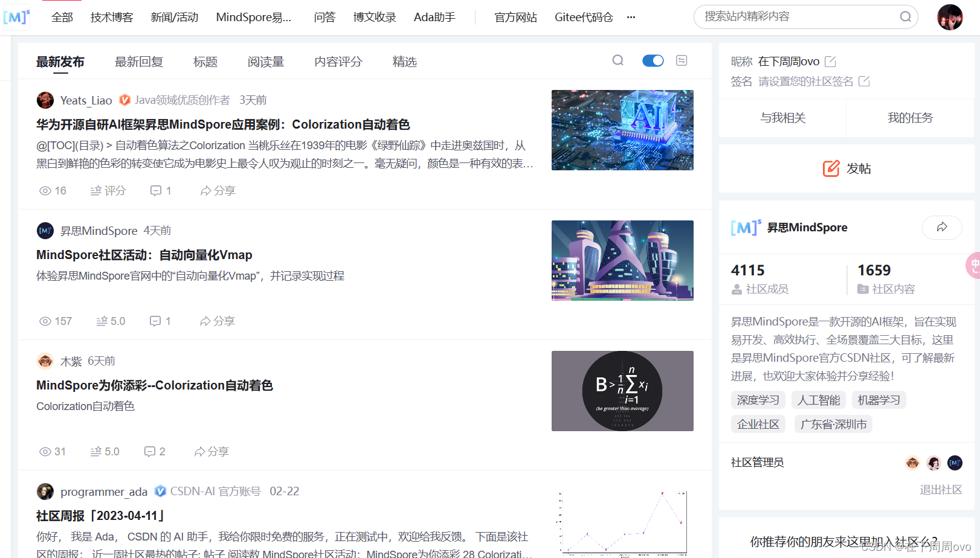Image resolution: width=980 pixels, height=558 pixels.
Task: Switch the list layout view icon
Action: (x=682, y=60)
